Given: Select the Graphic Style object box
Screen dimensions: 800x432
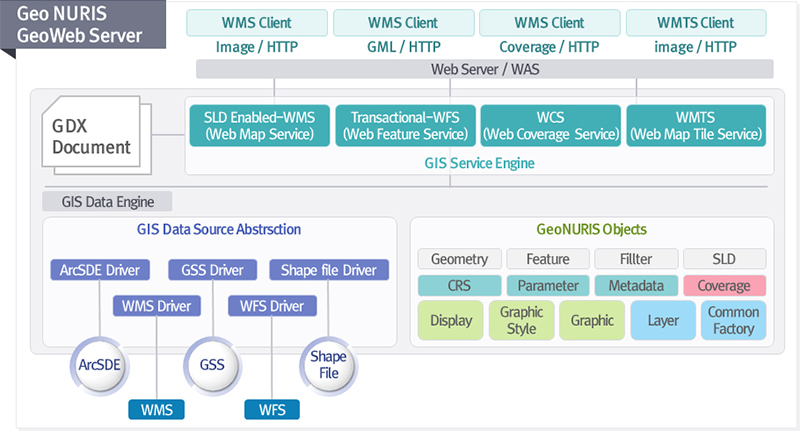Looking at the screenshot, I should pos(521,320).
